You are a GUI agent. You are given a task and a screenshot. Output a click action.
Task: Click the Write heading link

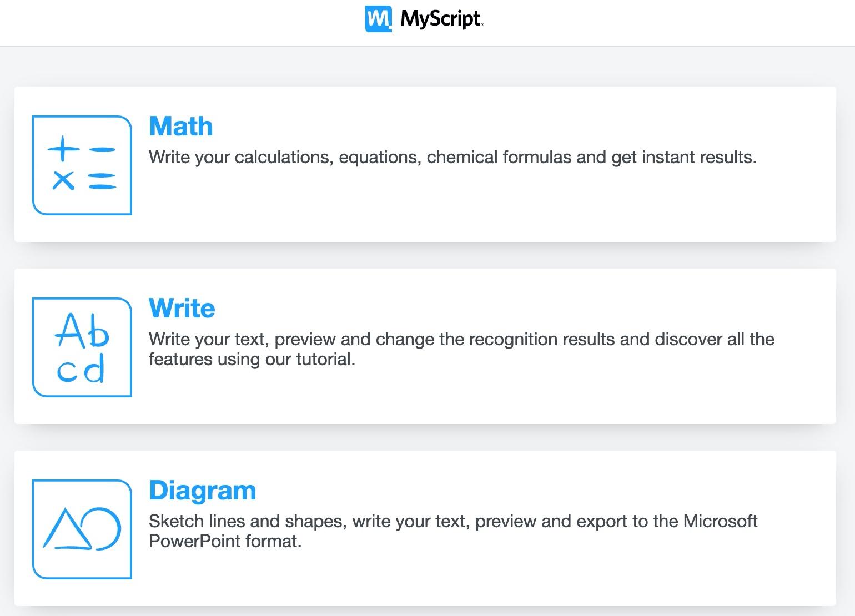point(182,309)
